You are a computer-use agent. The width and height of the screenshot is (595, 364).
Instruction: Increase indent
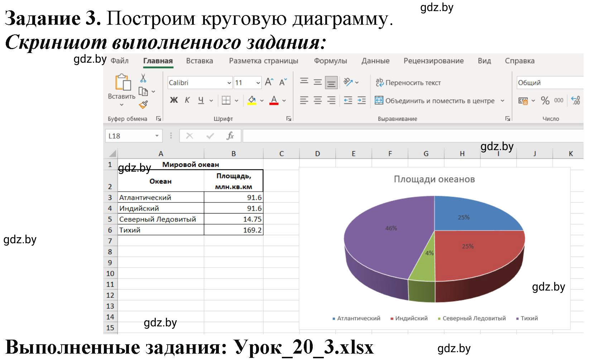362,100
